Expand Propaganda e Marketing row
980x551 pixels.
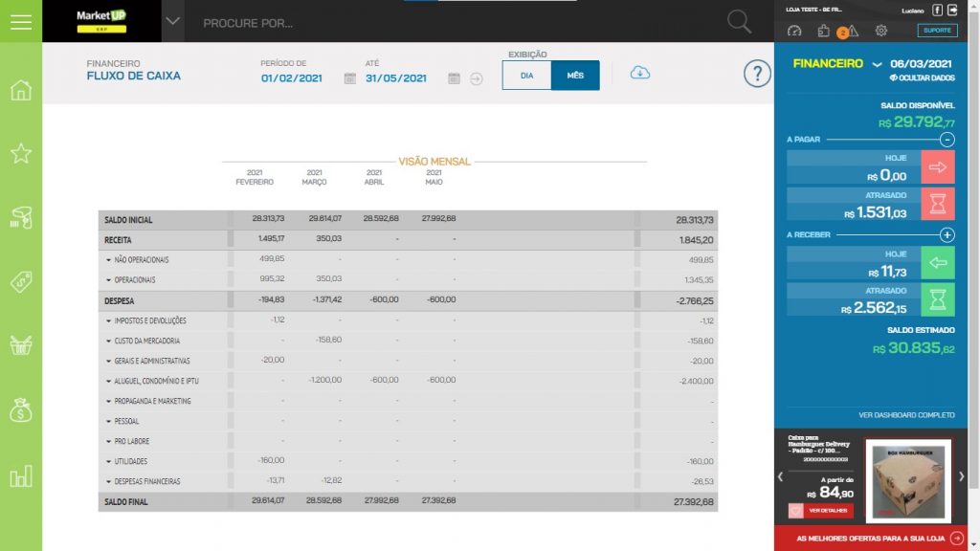[x=108, y=401]
